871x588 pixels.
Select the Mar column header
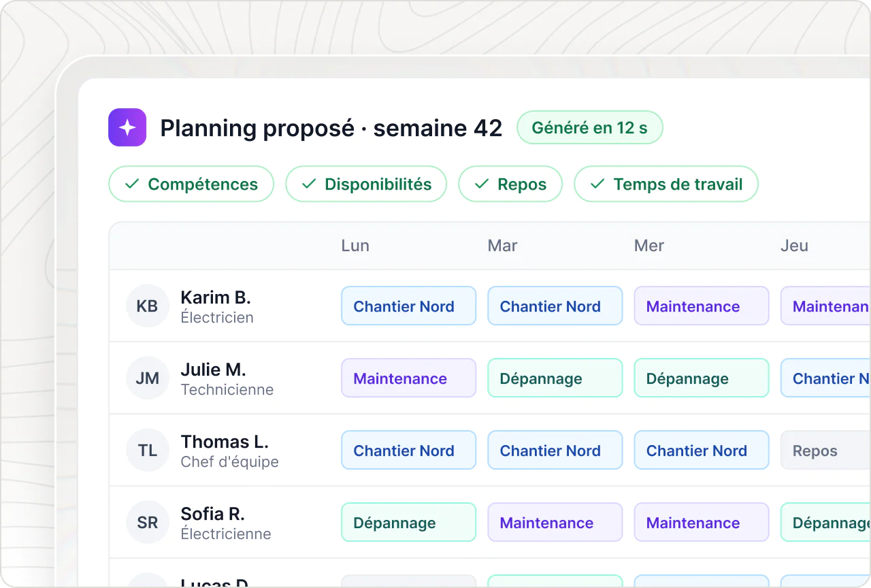click(503, 246)
